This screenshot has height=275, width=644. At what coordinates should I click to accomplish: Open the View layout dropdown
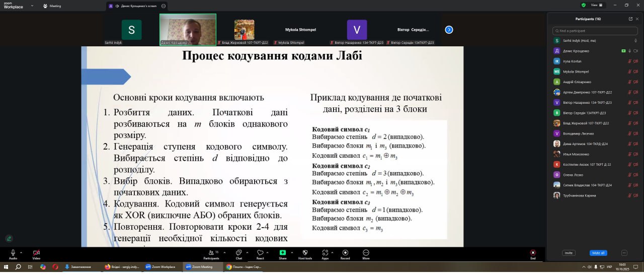click(596, 5)
